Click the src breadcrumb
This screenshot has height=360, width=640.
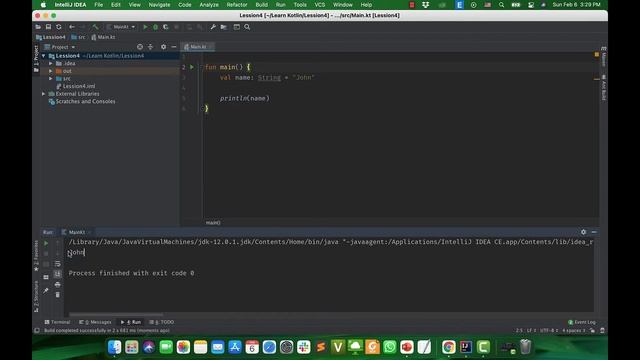[78, 37]
